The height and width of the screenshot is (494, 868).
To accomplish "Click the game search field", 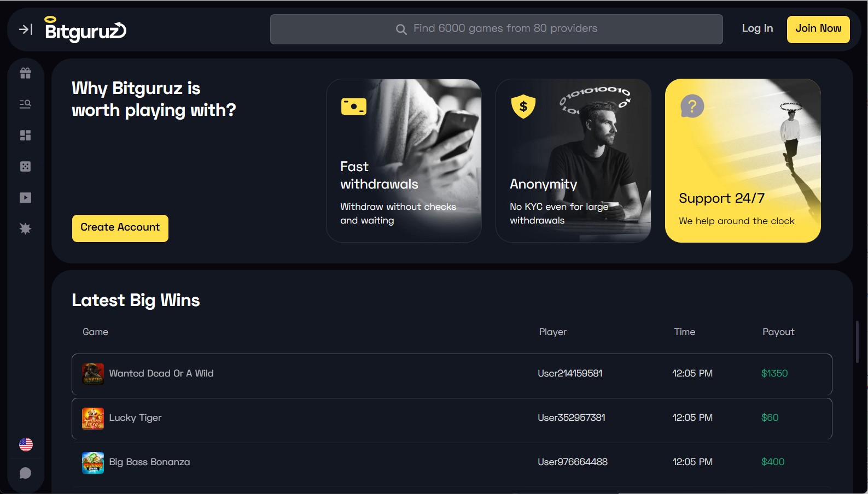I will pos(496,29).
